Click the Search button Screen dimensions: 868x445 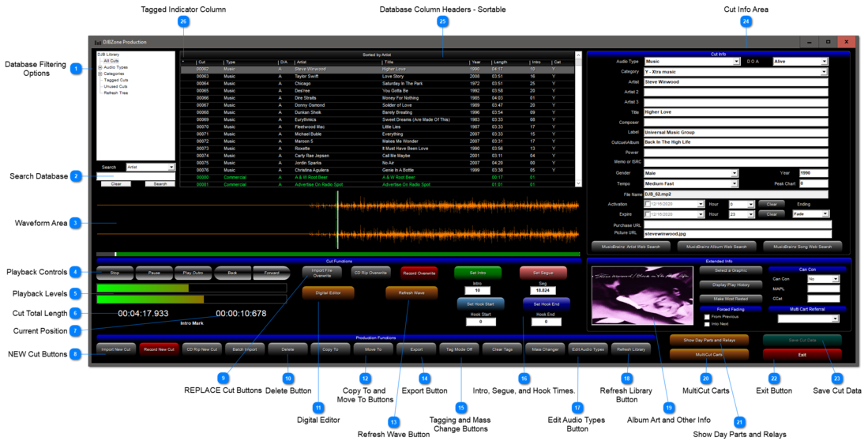point(160,183)
